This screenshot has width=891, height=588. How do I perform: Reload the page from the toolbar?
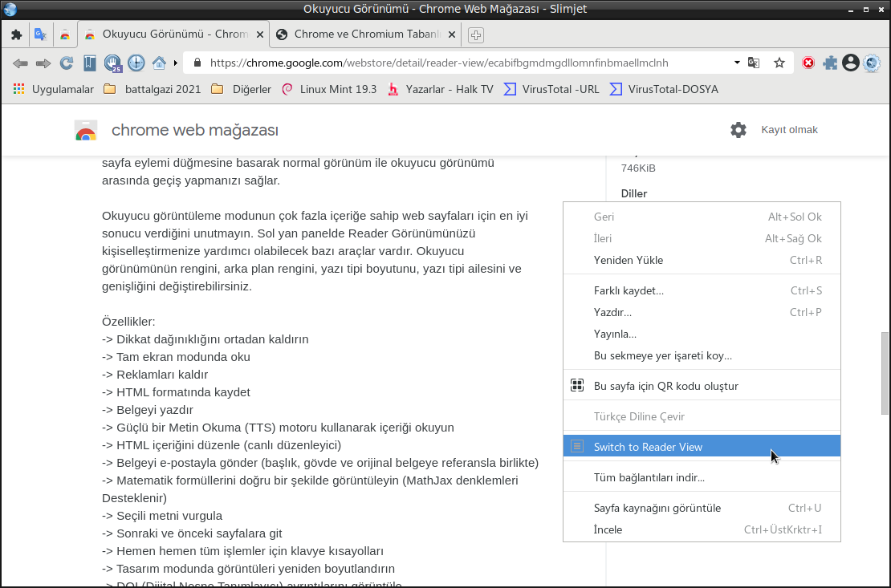(x=67, y=63)
